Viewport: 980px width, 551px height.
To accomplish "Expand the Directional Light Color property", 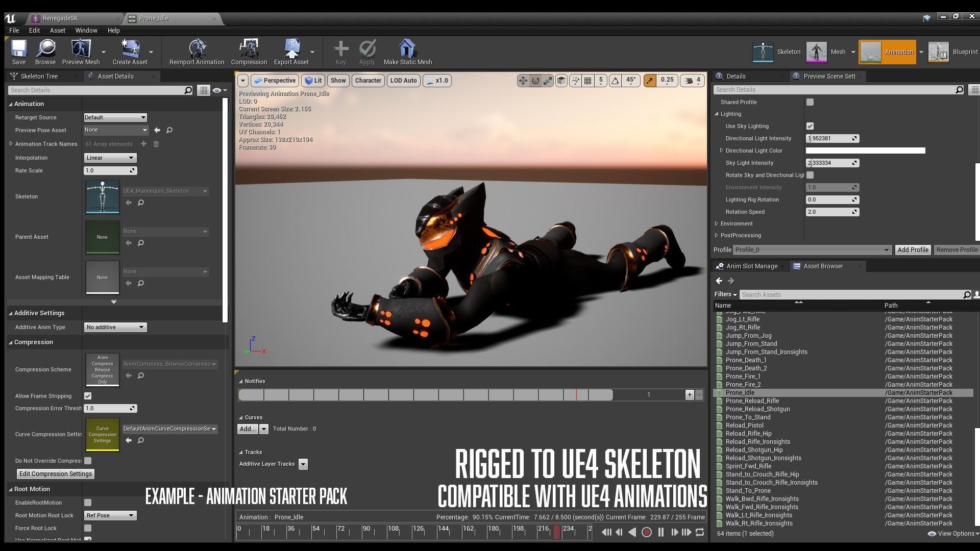I will coord(721,151).
